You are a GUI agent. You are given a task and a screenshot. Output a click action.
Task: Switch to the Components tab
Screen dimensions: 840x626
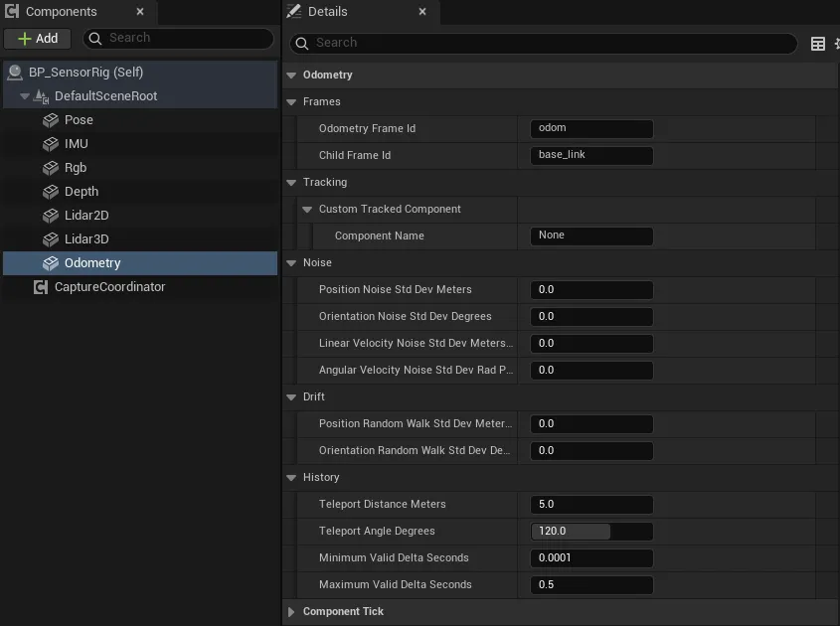80,12
